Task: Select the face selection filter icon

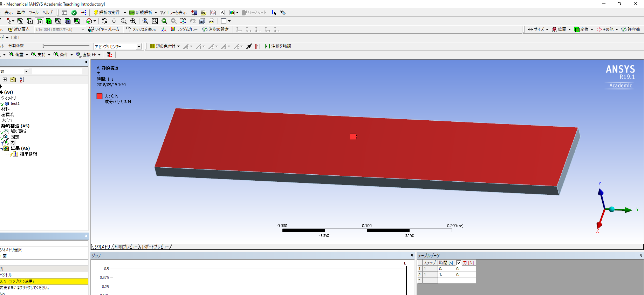Action: click(39, 21)
